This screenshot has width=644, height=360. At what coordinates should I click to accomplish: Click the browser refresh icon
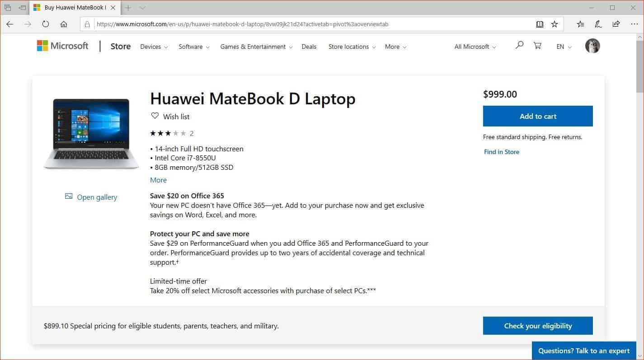pyautogui.click(x=45, y=24)
